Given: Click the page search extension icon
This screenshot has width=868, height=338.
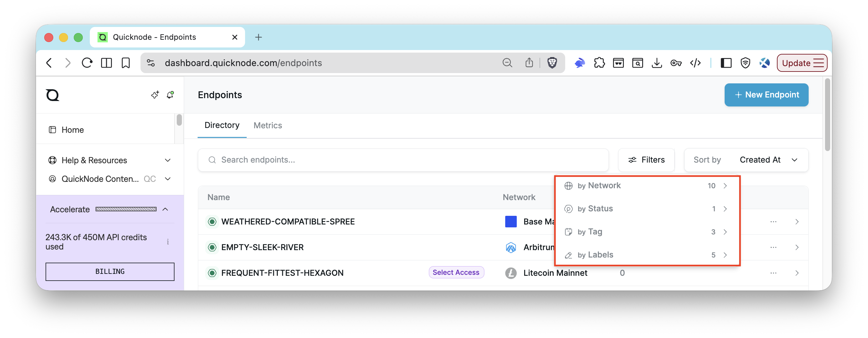Looking at the screenshot, I should coord(637,63).
